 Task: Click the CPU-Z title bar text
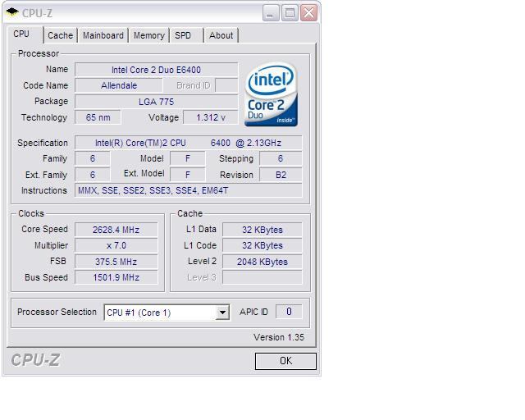click(x=37, y=13)
